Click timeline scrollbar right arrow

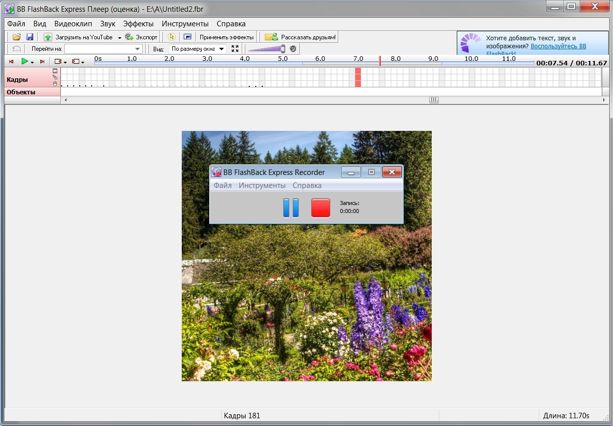(604, 100)
